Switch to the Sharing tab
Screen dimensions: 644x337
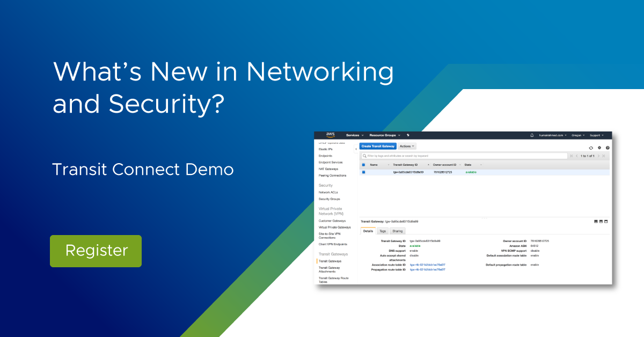pyautogui.click(x=397, y=231)
